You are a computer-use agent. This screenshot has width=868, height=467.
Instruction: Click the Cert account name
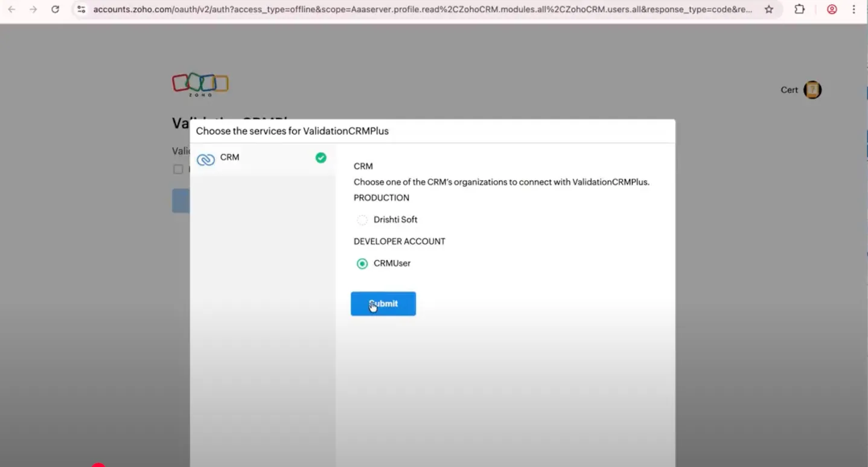click(790, 90)
